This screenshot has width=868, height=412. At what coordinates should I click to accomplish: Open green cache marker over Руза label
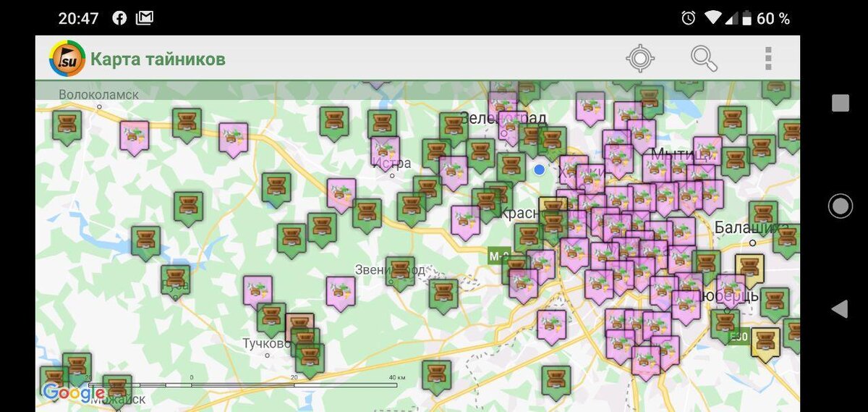175,281
